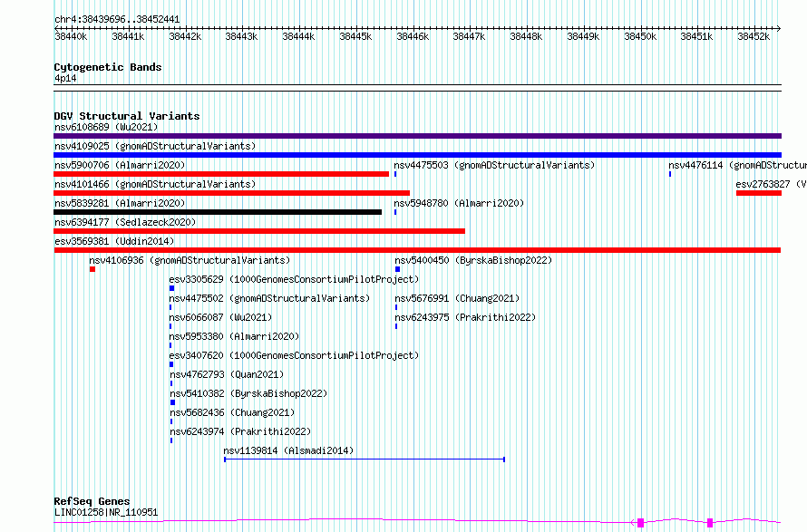Screen dimensions: 807x532
Task: Click Cytogenetic Bands track heading
Action: click(x=108, y=67)
